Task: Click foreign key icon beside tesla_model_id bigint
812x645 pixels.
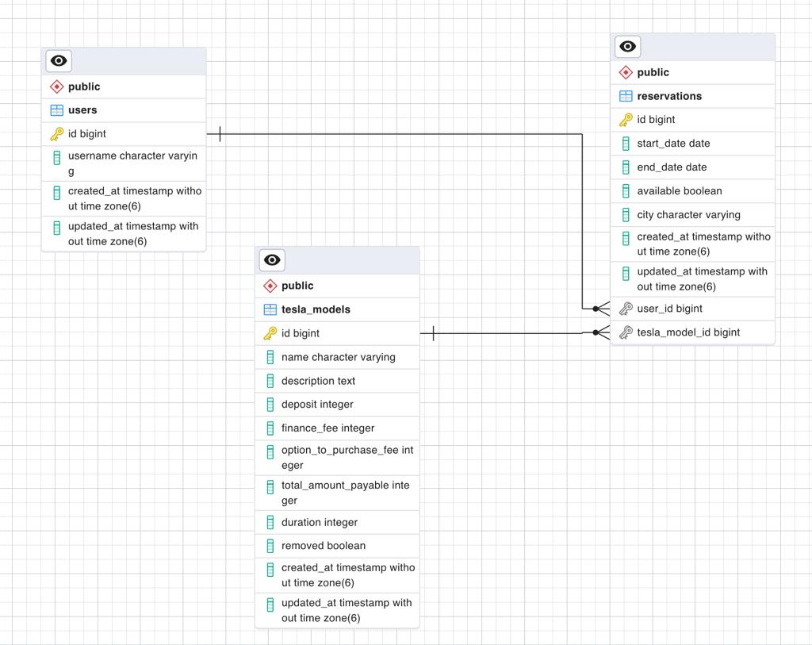Action: click(626, 332)
